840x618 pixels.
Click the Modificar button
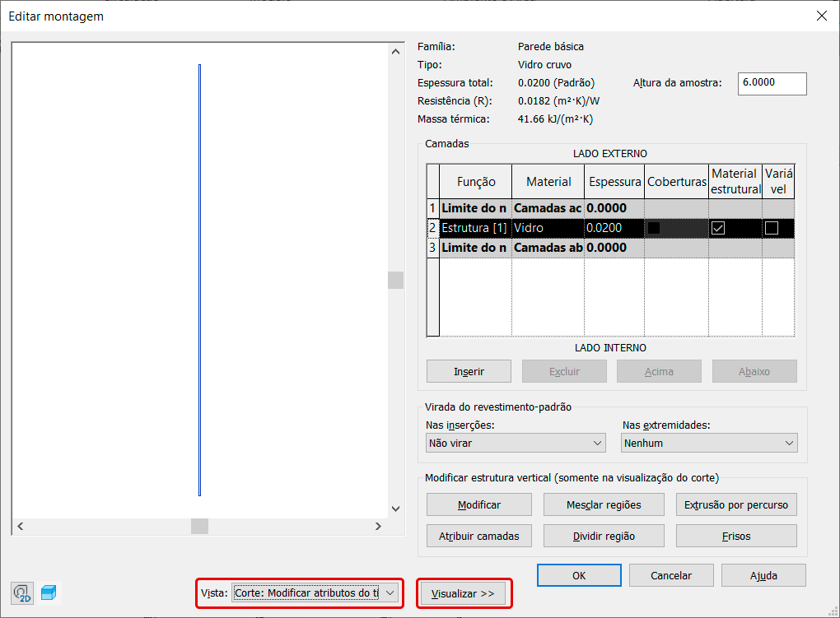pyautogui.click(x=479, y=504)
